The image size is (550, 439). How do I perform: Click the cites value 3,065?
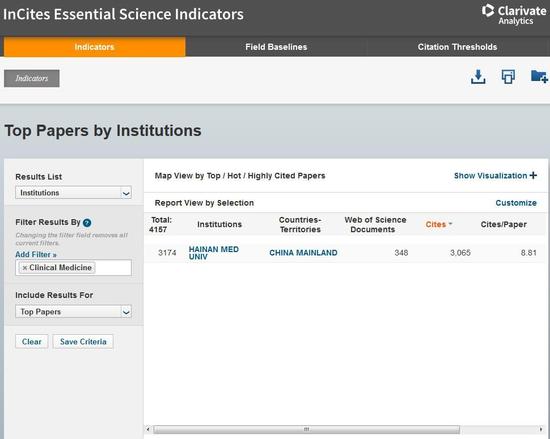coord(460,252)
